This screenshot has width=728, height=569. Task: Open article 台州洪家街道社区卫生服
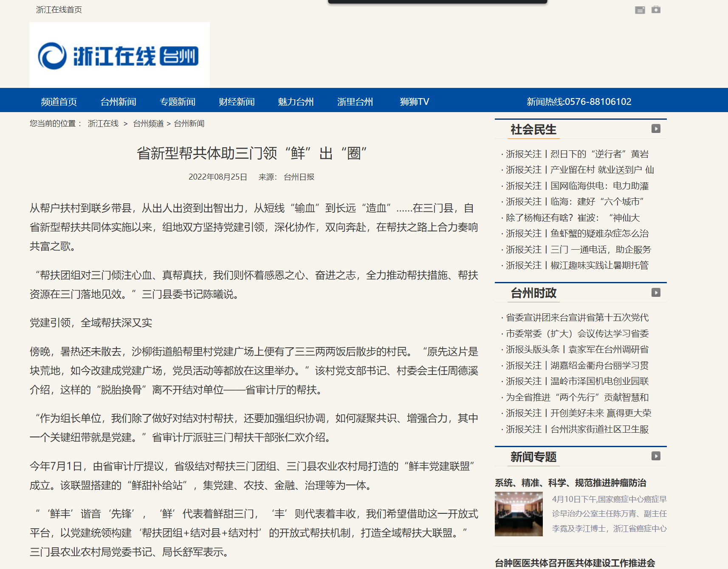coord(577,429)
